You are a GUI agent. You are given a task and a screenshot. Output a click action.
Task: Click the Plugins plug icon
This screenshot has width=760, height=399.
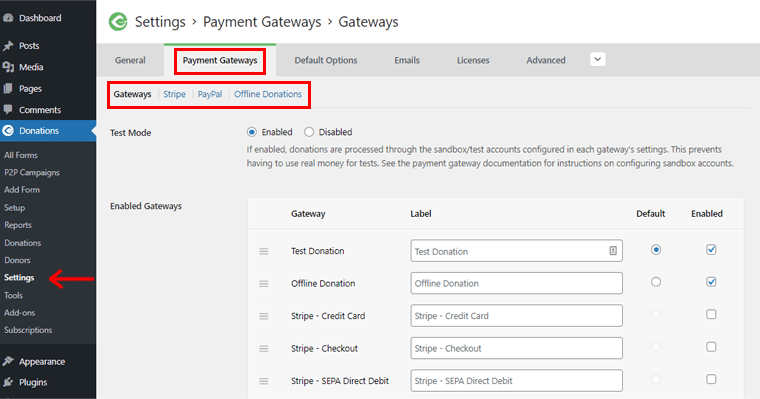coord(8,382)
